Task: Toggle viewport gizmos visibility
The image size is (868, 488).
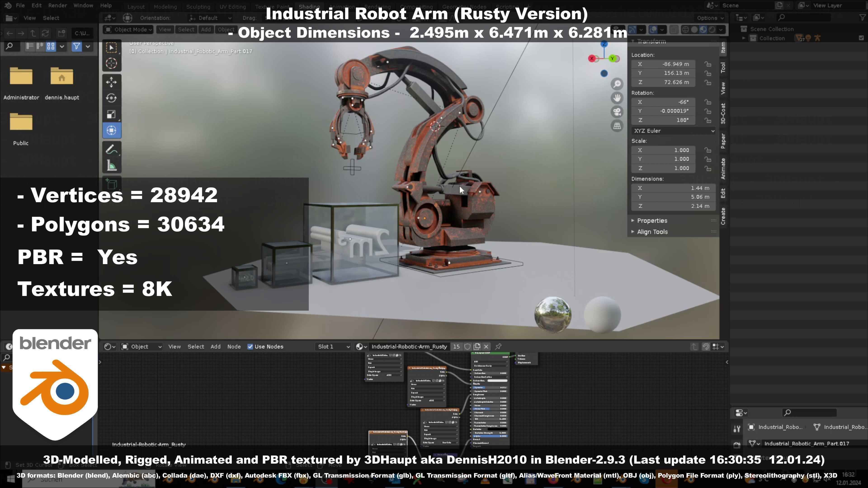Action: coord(632,30)
